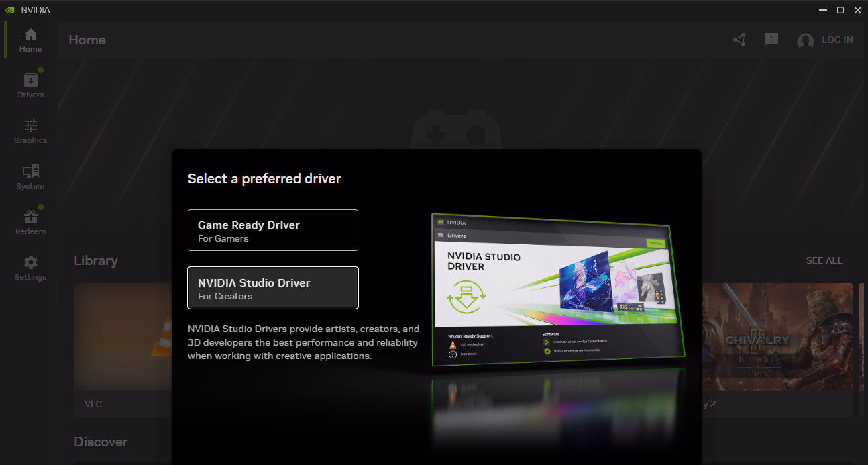Open the Drivers section in the sidebar
The width and height of the screenshot is (868, 465).
(30, 86)
